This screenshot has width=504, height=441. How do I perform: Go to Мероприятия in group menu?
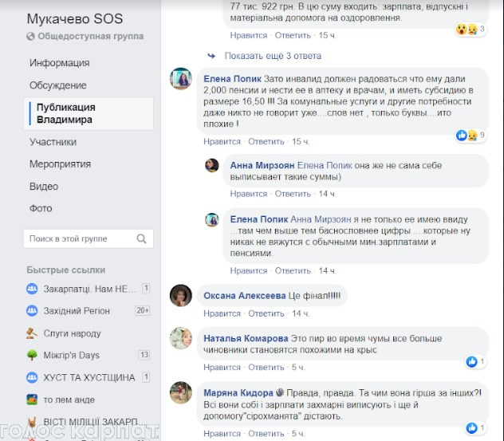[x=60, y=164]
